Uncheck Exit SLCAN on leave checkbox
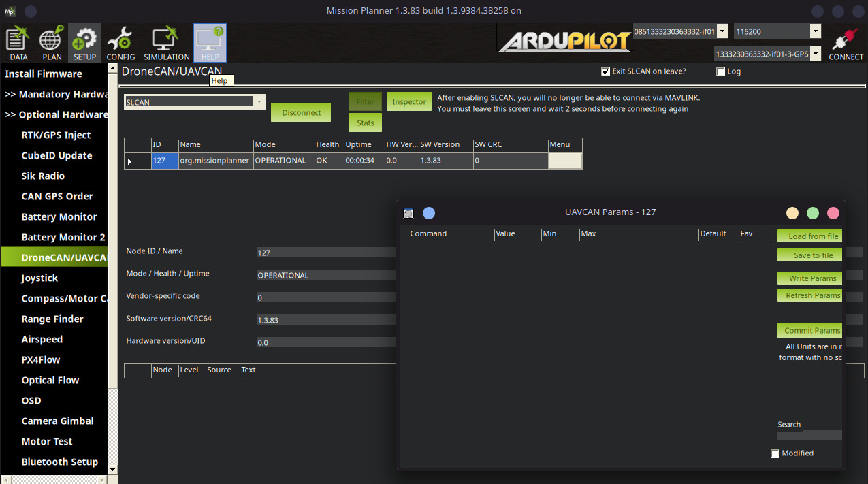Image resolution: width=868 pixels, height=484 pixels. pos(606,71)
